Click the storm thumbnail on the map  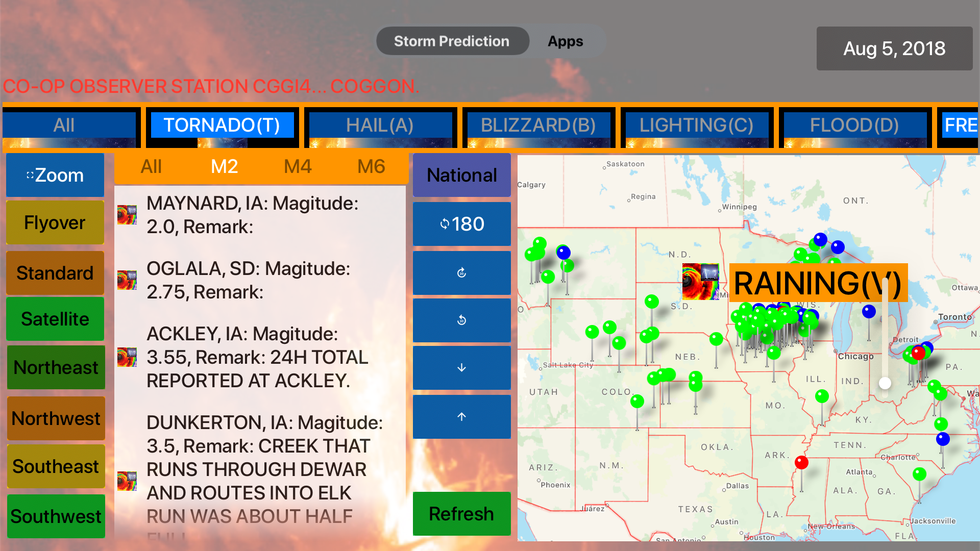point(701,282)
